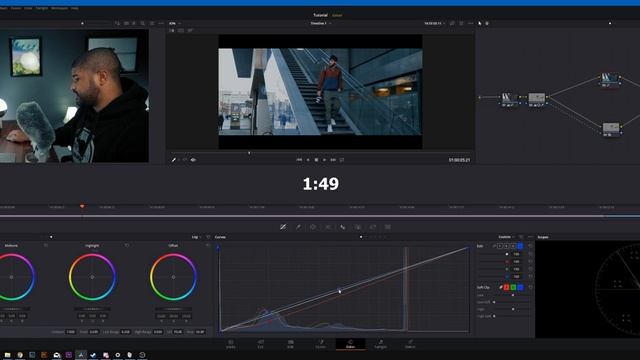Reset all color wheels next to Log
Screen dimensions: 640x360
click(209, 237)
